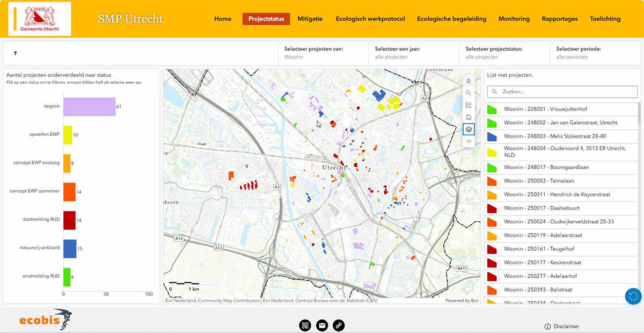The width and height of the screenshot is (644, 333).
Task: Open the Disclaimer link
Action: point(562,326)
